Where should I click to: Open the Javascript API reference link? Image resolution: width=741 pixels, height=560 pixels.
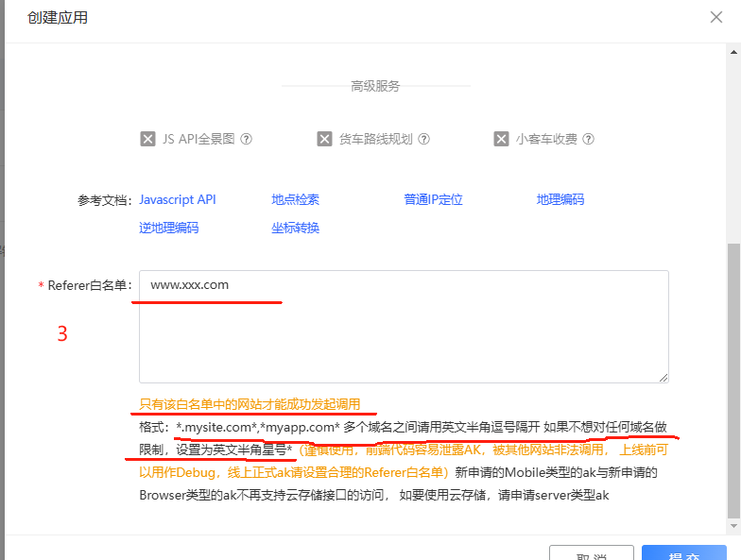click(x=178, y=199)
